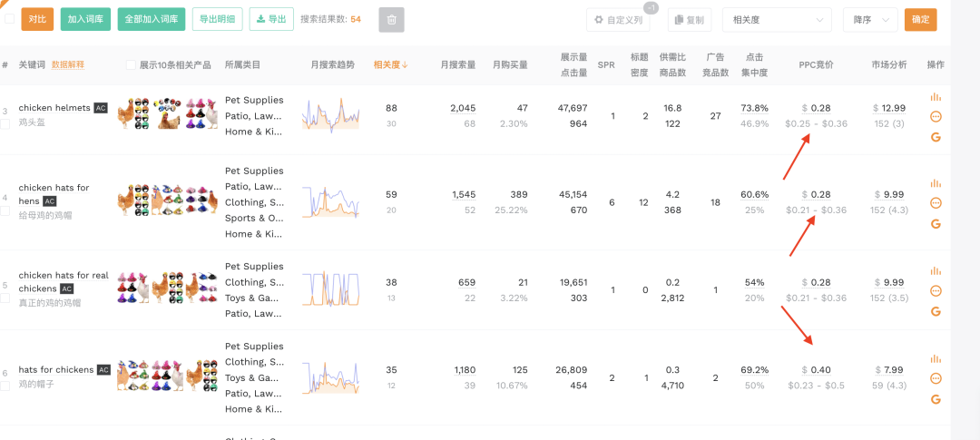Click monthly search value 1,545
Viewport: 980px width, 440px height.
pyautogui.click(x=464, y=195)
